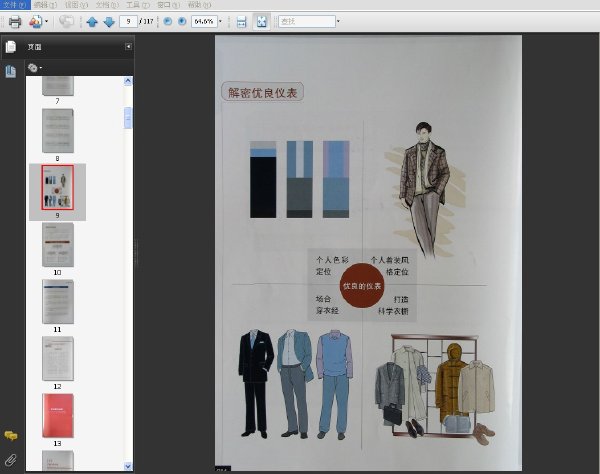Viewport: 600px width, 474px height.
Task: Select page 11 thumbnail
Action: [58, 301]
